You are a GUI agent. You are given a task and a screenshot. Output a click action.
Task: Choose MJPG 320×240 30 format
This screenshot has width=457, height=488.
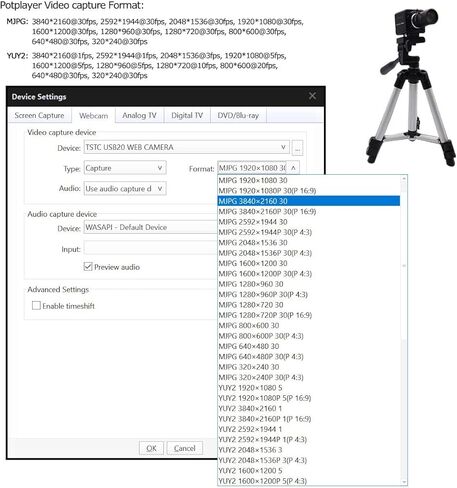coord(309,367)
